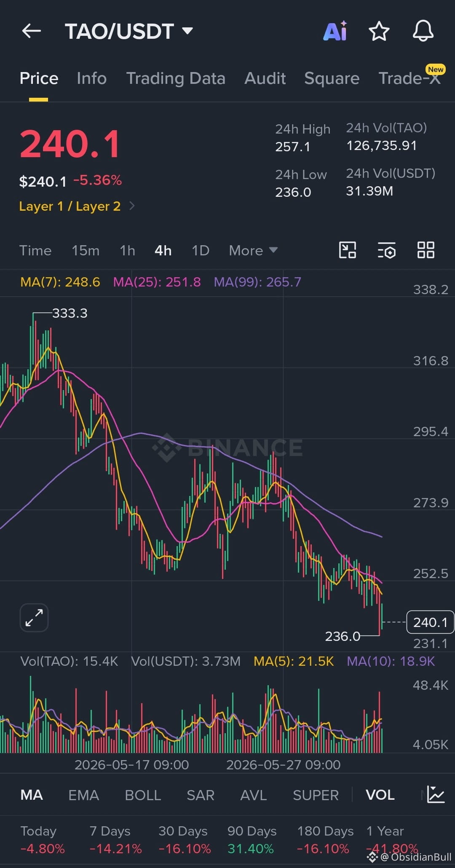Open picture-in-picture chart icon

(x=348, y=250)
